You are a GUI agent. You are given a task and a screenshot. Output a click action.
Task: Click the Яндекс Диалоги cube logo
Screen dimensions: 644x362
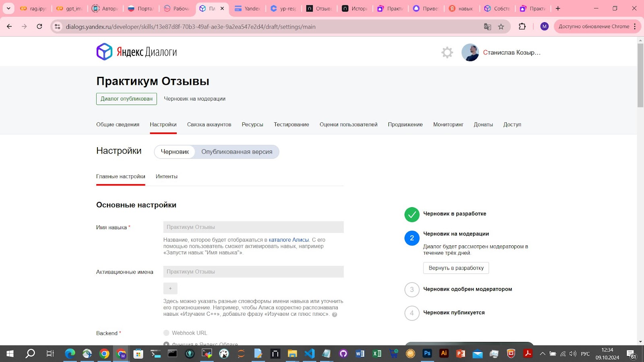[104, 52]
